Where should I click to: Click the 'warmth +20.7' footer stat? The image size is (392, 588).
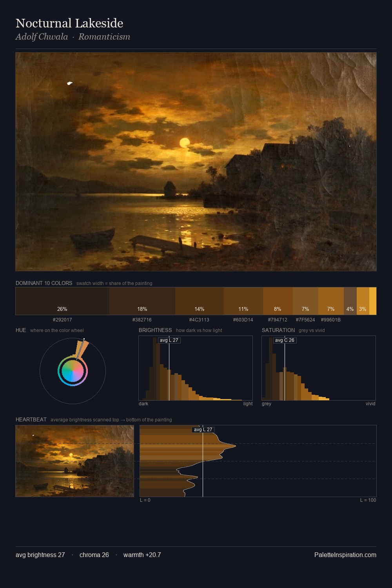(x=142, y=555)
